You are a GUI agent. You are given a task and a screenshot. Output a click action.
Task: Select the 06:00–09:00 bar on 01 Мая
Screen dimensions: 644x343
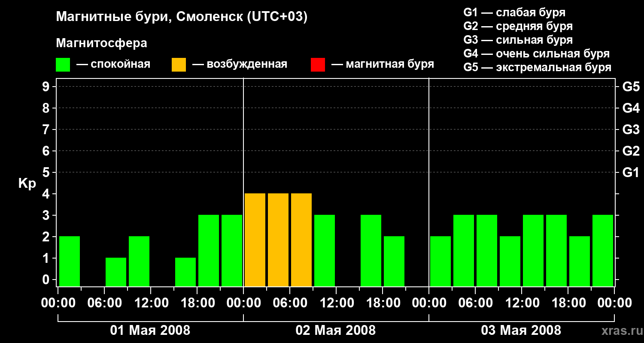116,272
